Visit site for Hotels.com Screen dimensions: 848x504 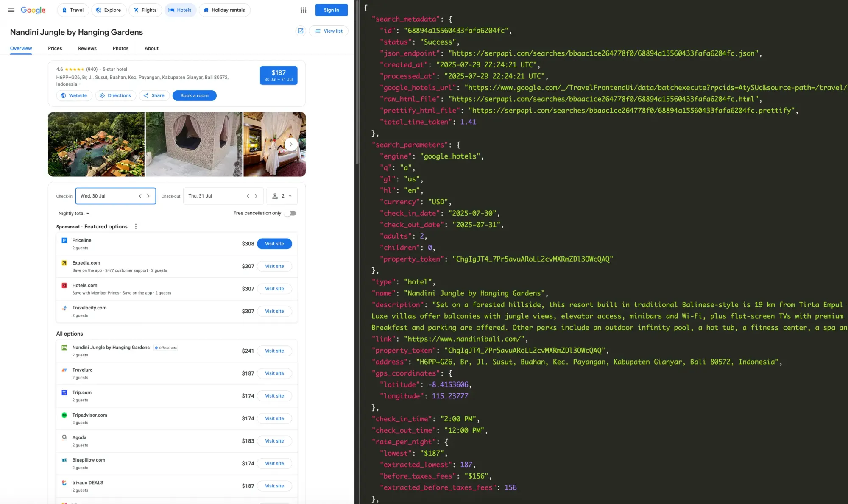pyautogui.click(x=274, y=289)
